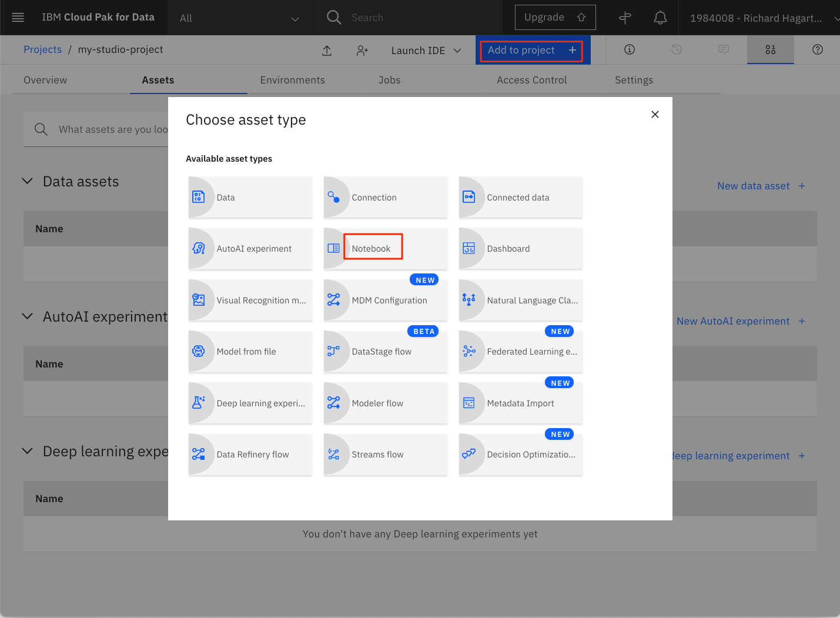Click the Modeler flow tile label
This screenshot has height=618, width=840.
coord(377,403)
